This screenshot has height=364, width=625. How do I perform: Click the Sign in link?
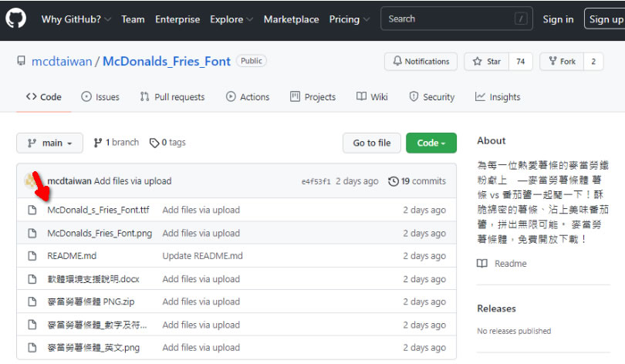click(x=558, y=19)
